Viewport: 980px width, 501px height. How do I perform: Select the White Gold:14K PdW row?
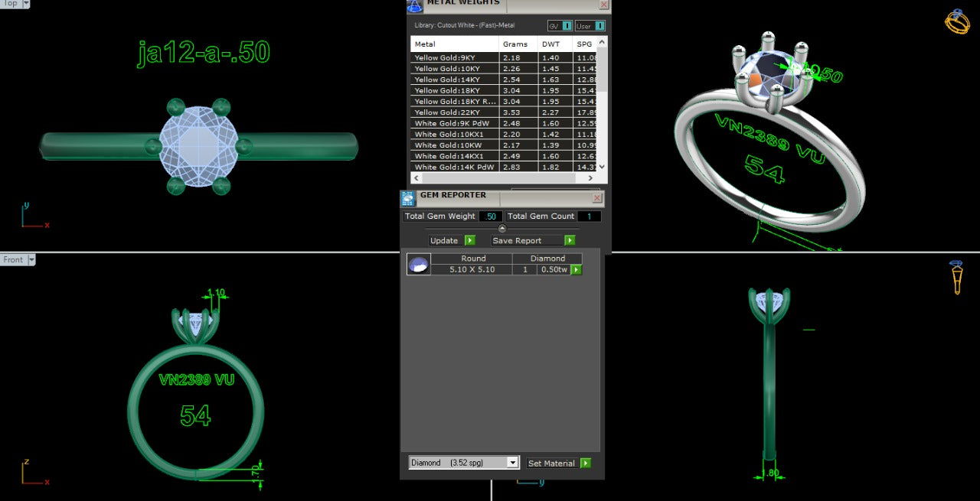point(504,167)
